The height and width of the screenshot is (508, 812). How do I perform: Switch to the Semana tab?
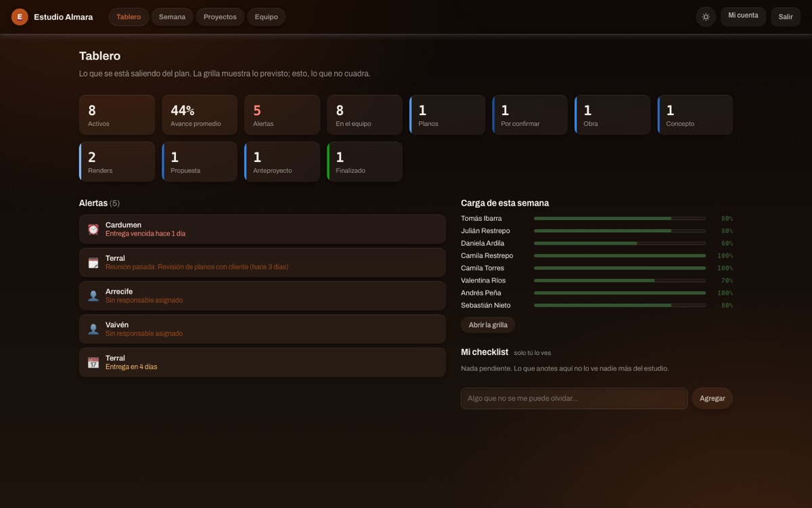(x=172, y=17)
